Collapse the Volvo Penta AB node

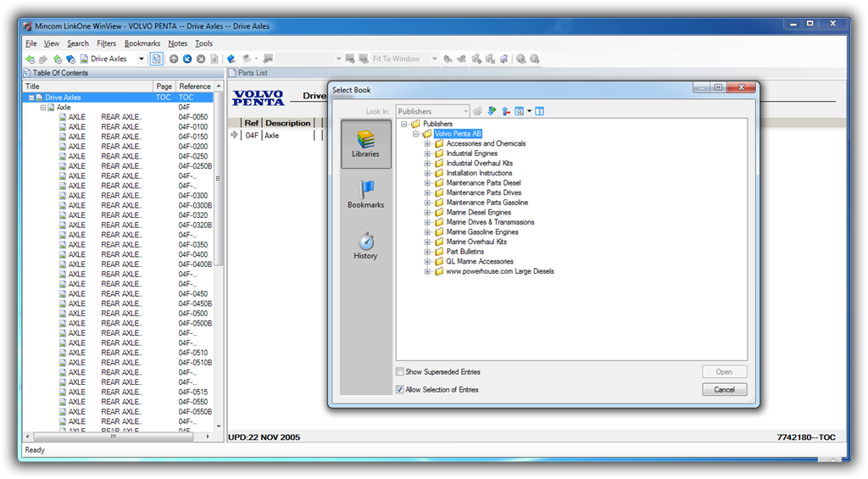click(415, 133)
